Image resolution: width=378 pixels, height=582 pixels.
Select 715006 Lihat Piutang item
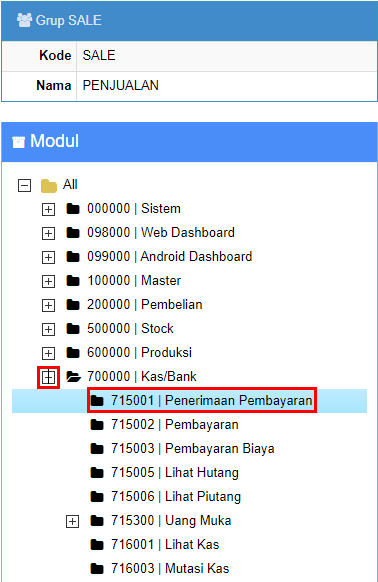[x=176, y=497]
